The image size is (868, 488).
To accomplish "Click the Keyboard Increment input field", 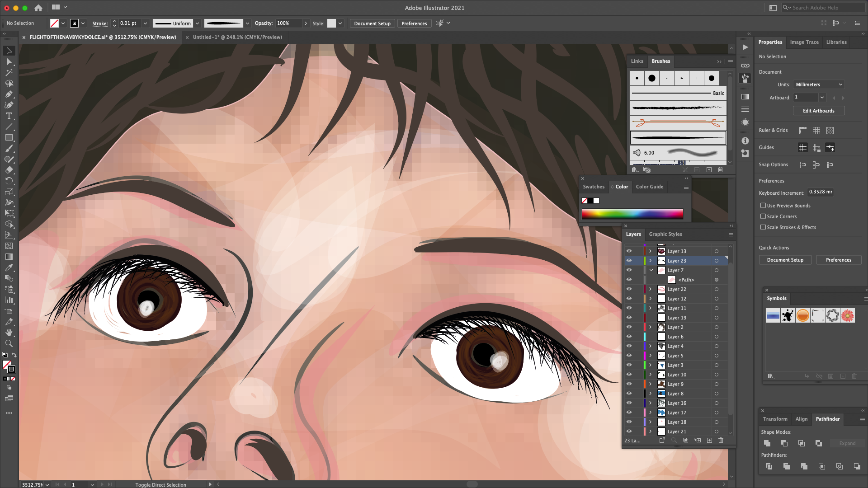I will [821, 192].
